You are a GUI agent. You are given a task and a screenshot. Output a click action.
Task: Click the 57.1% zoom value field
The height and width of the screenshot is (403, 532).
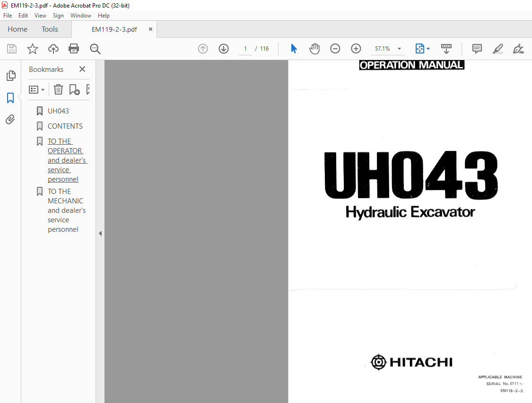(x=383, y=49)
